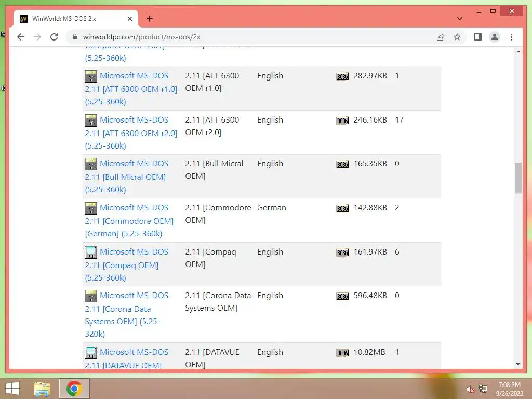Screen dimensions: 532x399
Task: Bookmark this page with the star icon
Action: (457, 37)
